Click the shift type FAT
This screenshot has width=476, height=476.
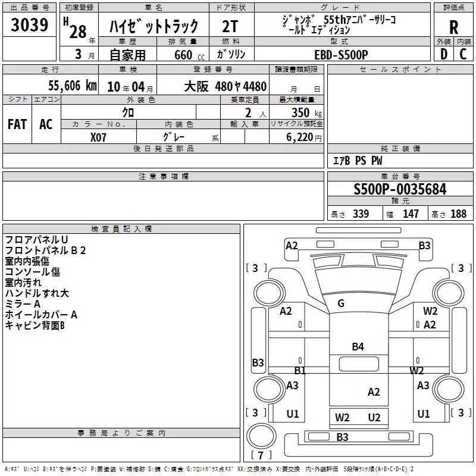pyautogui.click(x=17, y=124)
